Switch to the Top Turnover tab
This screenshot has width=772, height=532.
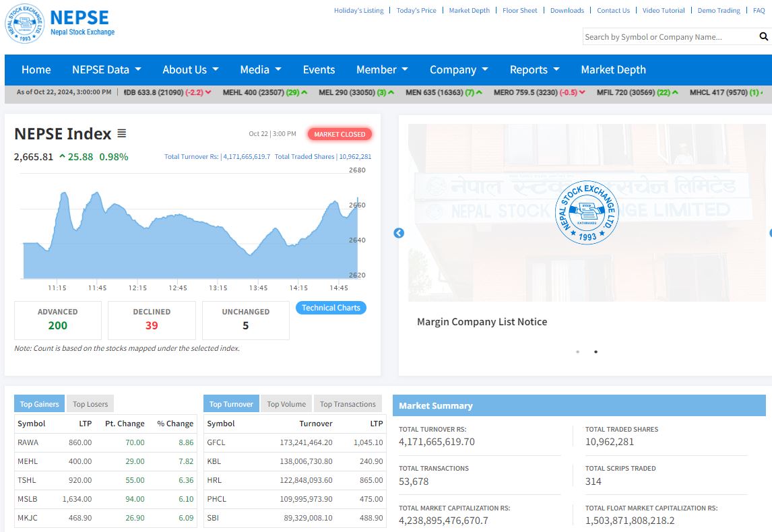(x=231, y=404)
